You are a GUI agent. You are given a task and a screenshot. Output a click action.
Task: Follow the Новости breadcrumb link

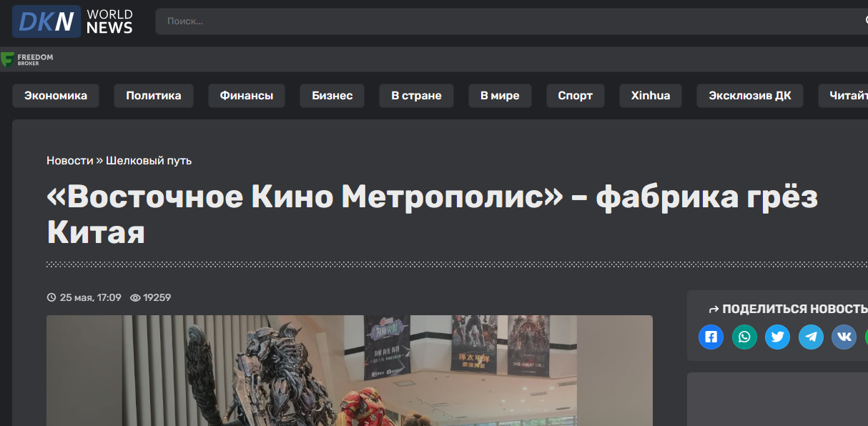coord(70,161)
